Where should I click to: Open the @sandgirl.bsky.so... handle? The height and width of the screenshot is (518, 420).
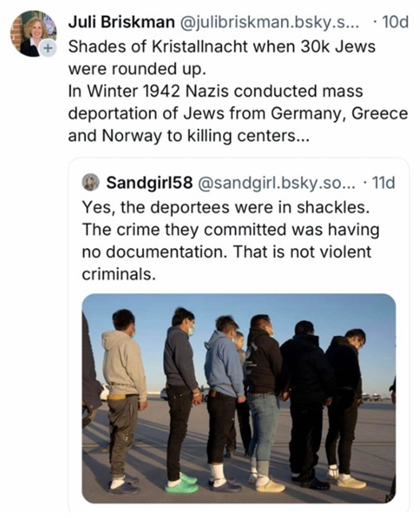tap(276, 183)
